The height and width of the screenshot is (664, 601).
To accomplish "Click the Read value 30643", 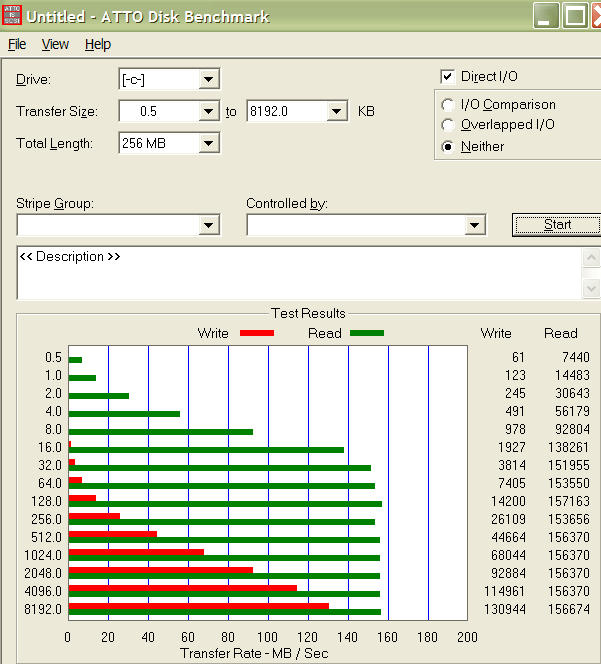I will (572, 393).
